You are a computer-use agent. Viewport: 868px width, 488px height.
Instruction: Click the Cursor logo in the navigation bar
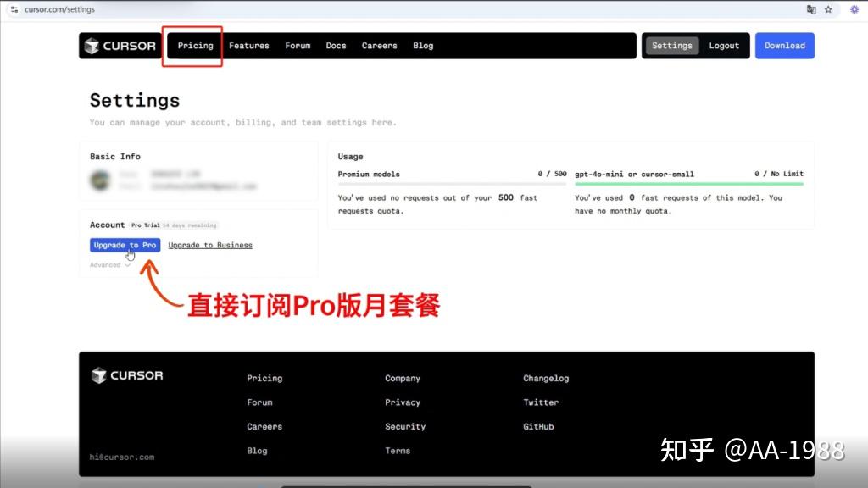point(119,46)
